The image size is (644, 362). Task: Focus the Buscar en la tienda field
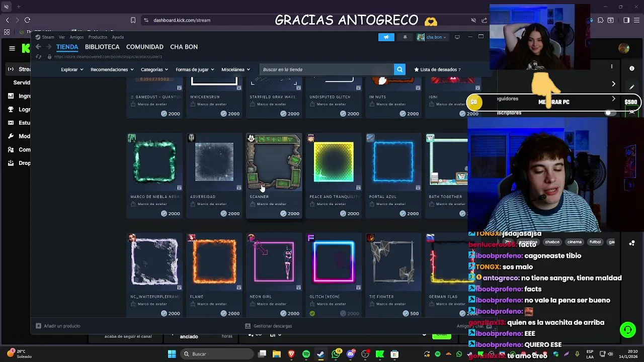click(327, 69)
